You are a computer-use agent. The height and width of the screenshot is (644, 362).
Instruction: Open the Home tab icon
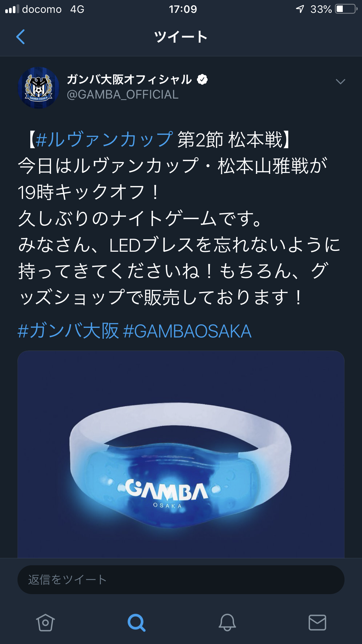[45, 622]
